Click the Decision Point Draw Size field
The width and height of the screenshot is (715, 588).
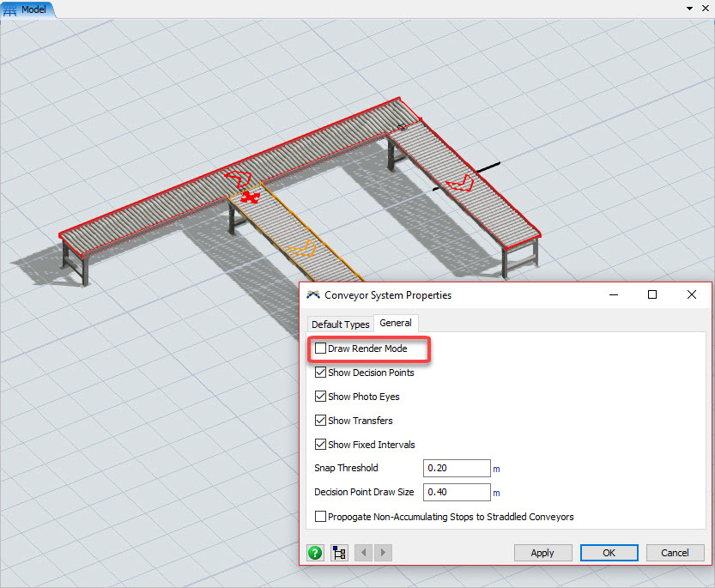tap(457, 493)
